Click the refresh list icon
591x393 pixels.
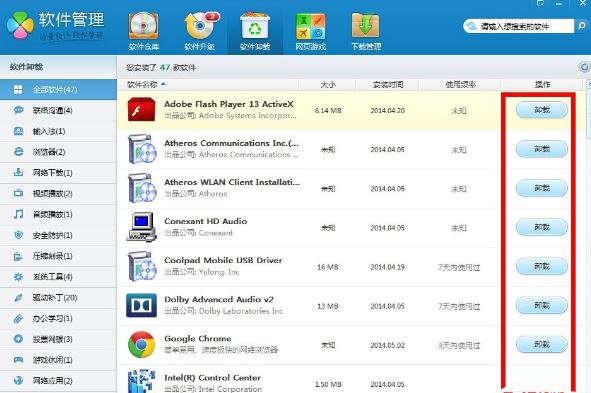tap(584, 67)
